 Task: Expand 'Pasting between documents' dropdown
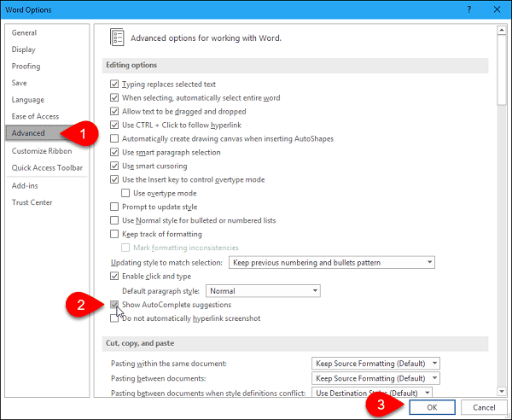point(375,378)
